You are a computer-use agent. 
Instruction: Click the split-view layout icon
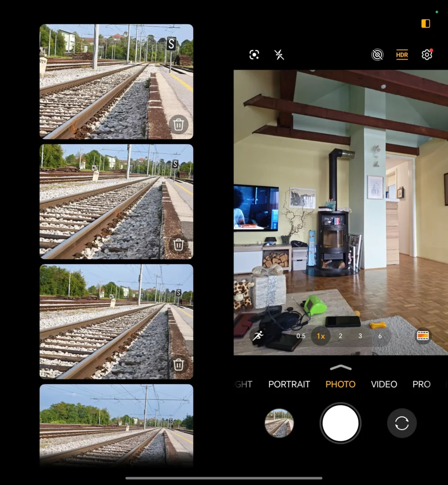point(425,24)
